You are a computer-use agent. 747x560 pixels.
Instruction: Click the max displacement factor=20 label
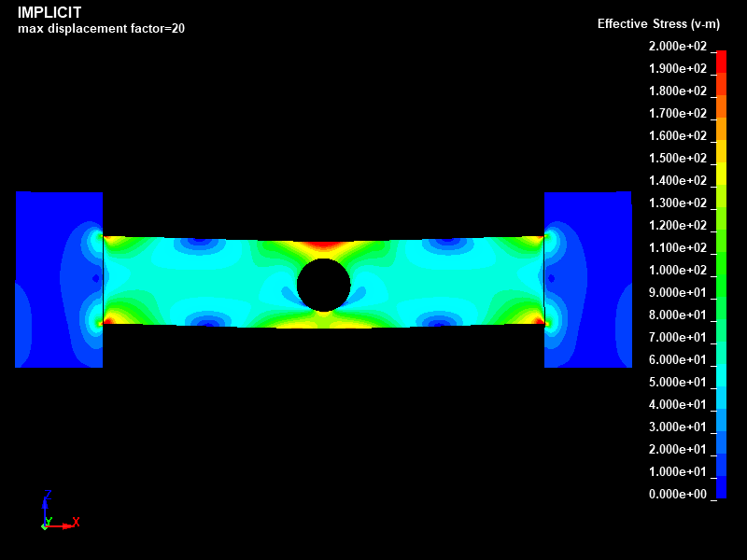(101, 28)
